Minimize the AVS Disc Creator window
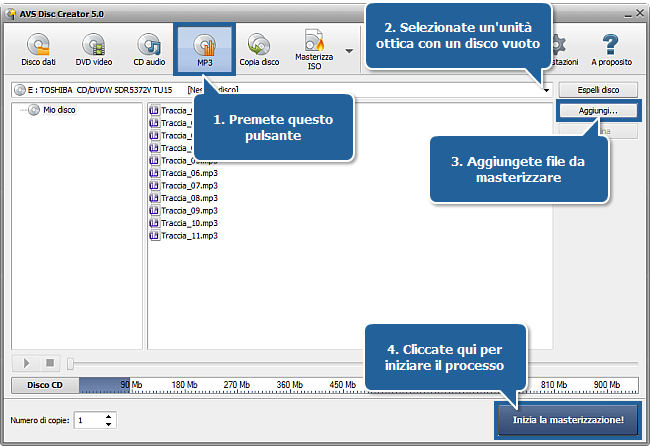Viewport: 650px width, 446px height. pyautogui.click(x=628, y=15)
